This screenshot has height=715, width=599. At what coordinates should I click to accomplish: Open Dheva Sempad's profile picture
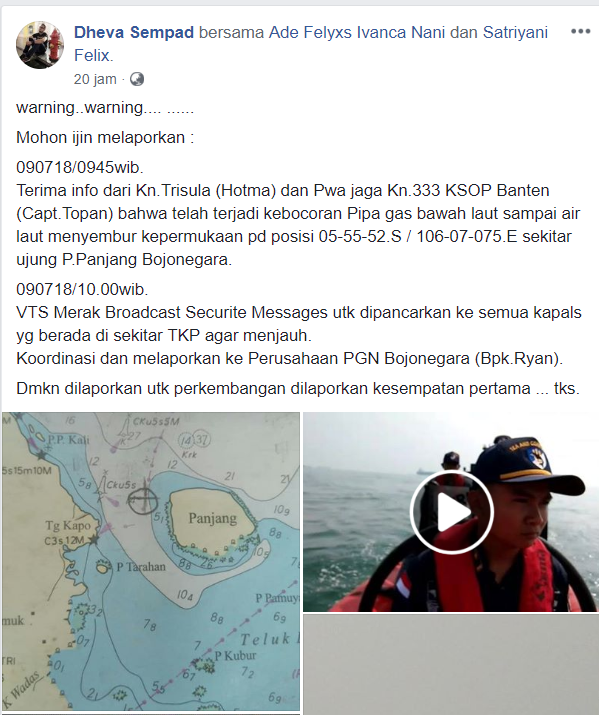[x=40, y=45]
